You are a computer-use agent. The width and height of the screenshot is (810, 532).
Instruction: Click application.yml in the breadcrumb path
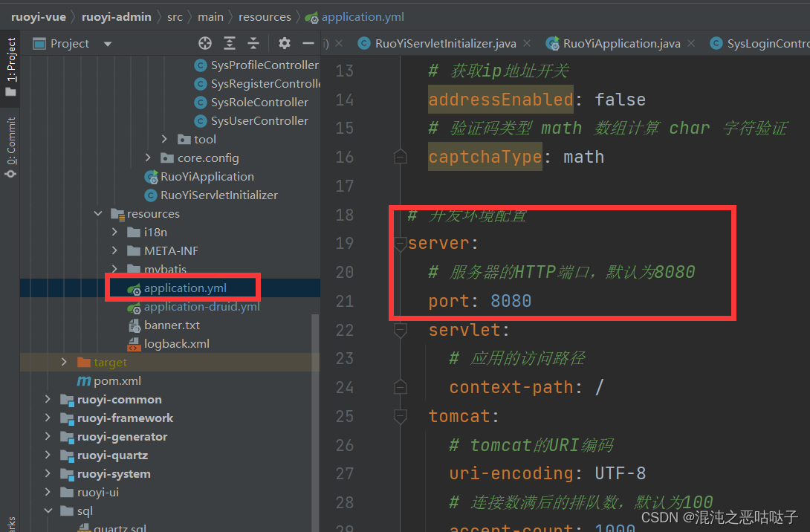click(363, 17)
